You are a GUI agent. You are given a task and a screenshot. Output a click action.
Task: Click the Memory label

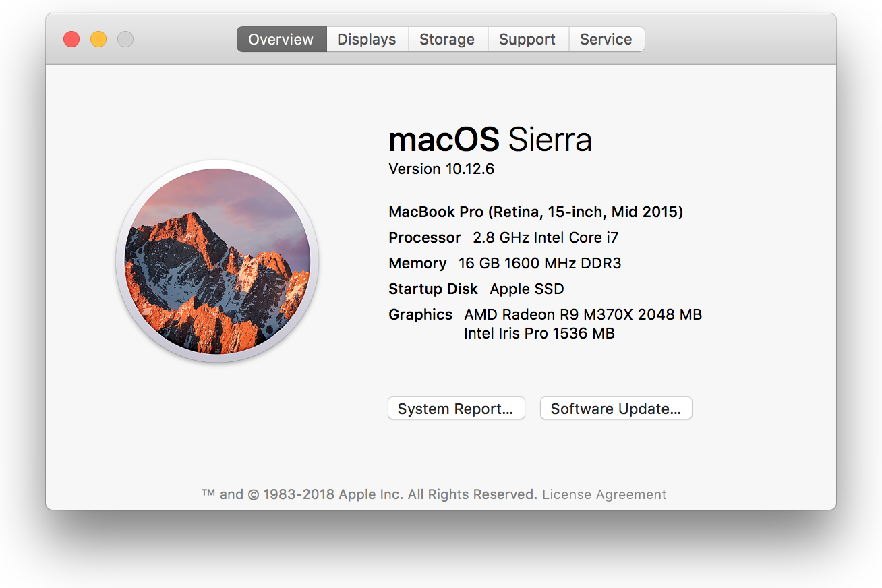pos(417,263)
